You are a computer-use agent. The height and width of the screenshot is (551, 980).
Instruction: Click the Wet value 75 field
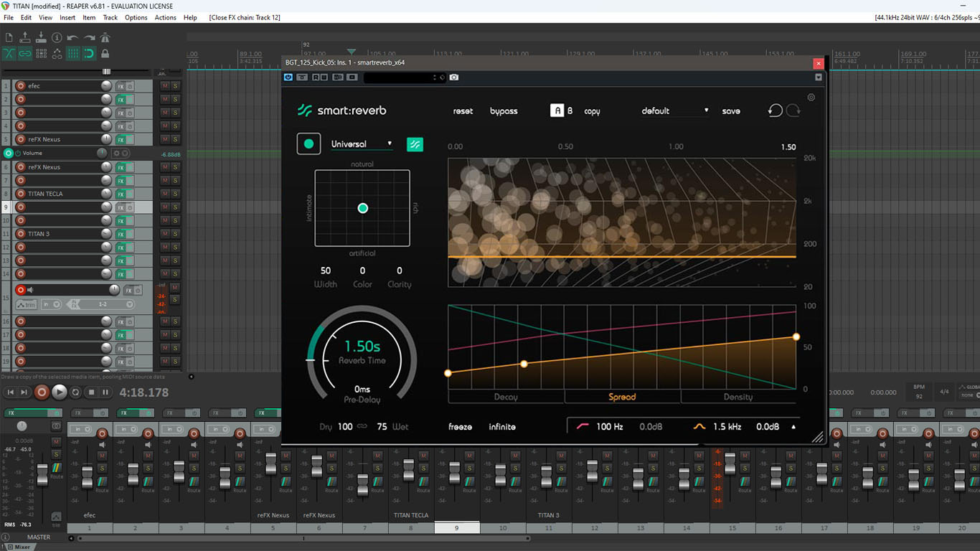(382, 427)
